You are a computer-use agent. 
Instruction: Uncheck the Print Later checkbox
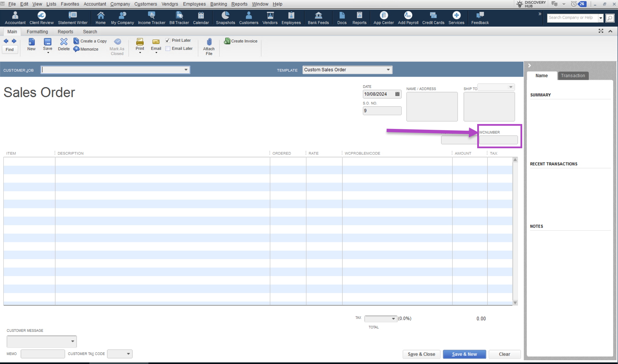pos(168,40)
